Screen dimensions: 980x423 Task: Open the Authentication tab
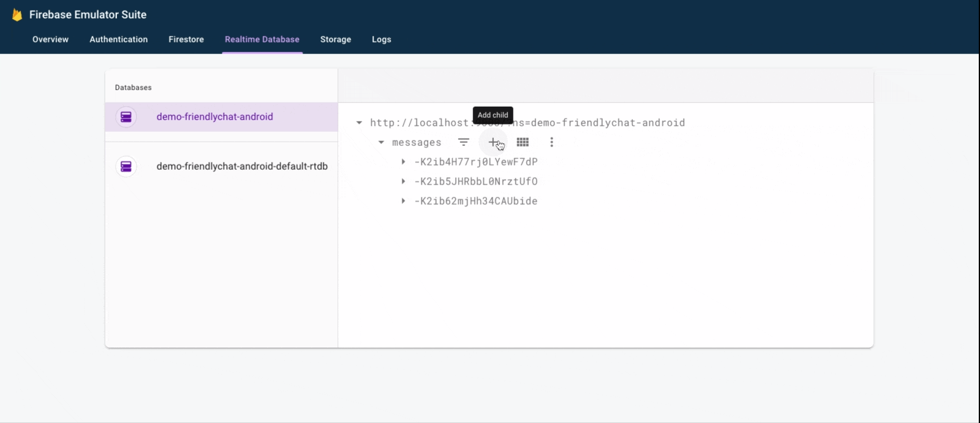(119, 39)
